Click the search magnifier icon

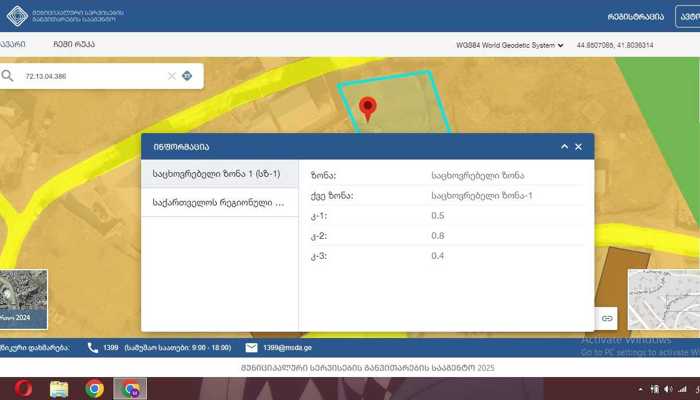8,76
